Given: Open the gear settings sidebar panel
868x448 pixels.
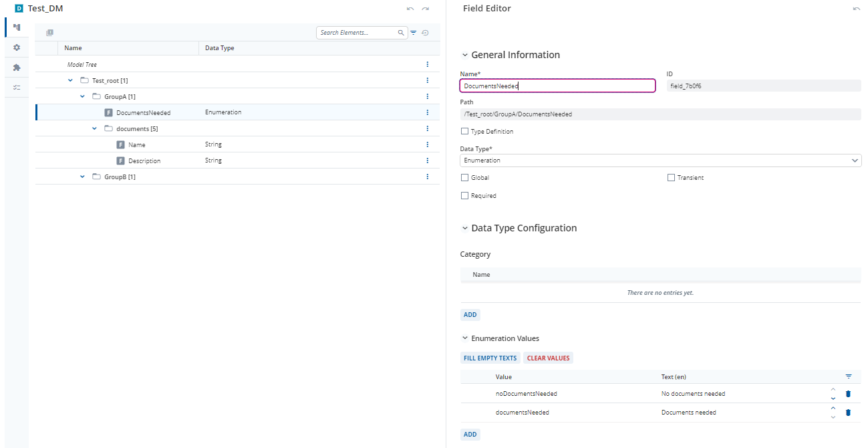Looking at the screenshot, I should [17, 47].
